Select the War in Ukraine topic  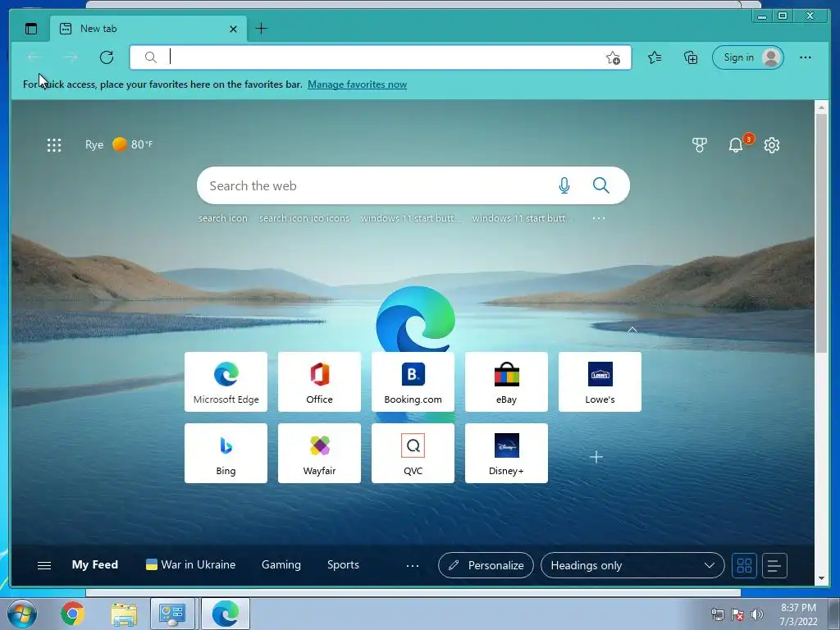point(190,565)
